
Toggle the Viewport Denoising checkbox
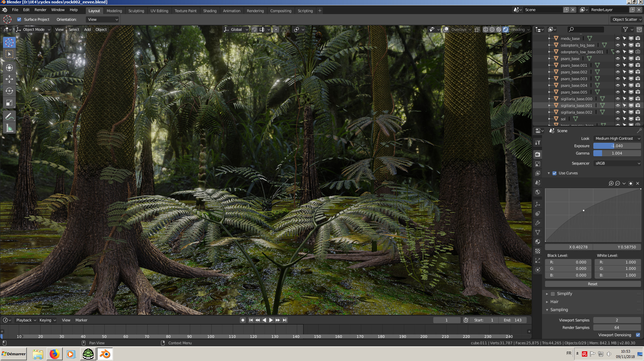(x=638, y=335)
